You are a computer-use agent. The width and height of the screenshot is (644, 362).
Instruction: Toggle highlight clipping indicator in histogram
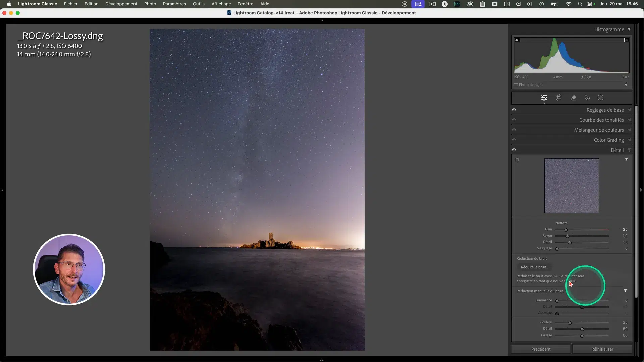point(627,40)
